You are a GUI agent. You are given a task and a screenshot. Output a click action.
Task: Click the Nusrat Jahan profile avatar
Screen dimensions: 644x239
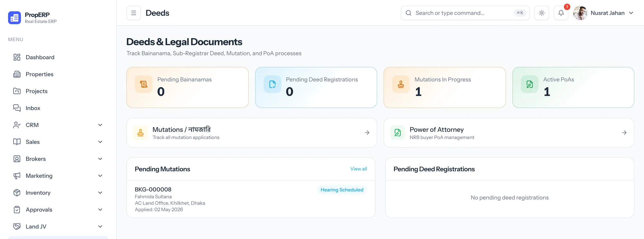580,13
